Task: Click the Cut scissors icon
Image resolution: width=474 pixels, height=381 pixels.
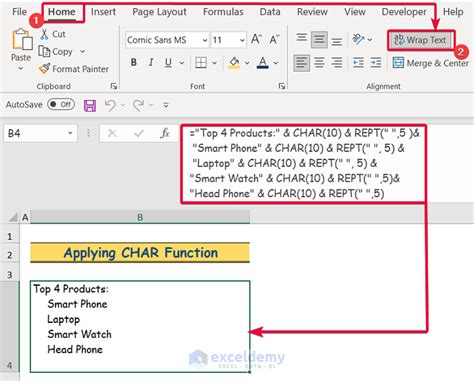Action: [x=44, y=34]
